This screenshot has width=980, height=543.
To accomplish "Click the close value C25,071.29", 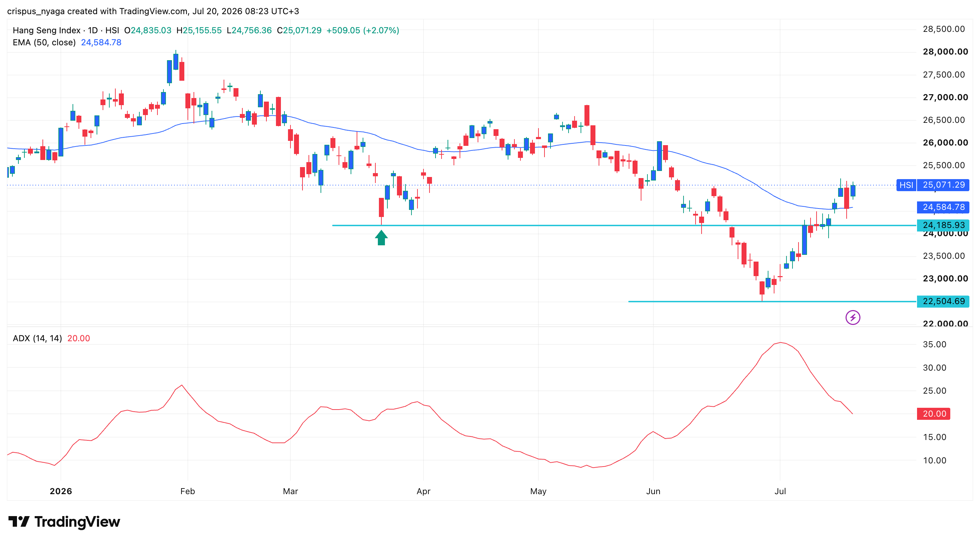I will coord(299,30).
